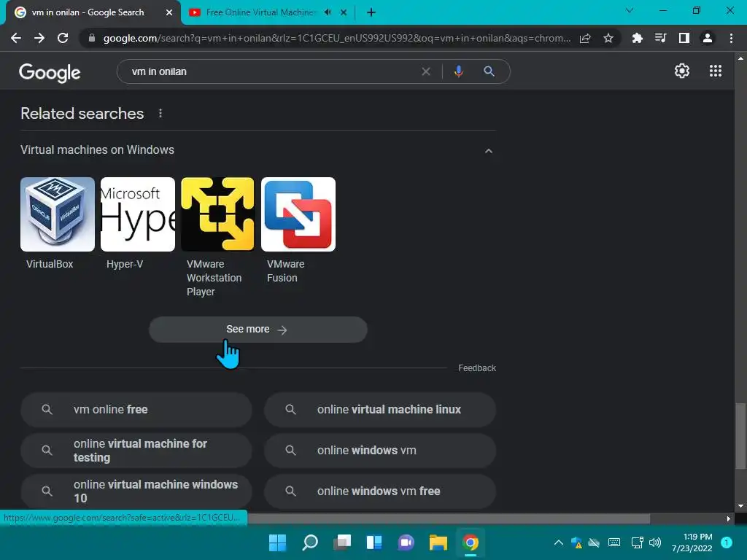Search online virtual machine linux

click(x=380, y=410)
